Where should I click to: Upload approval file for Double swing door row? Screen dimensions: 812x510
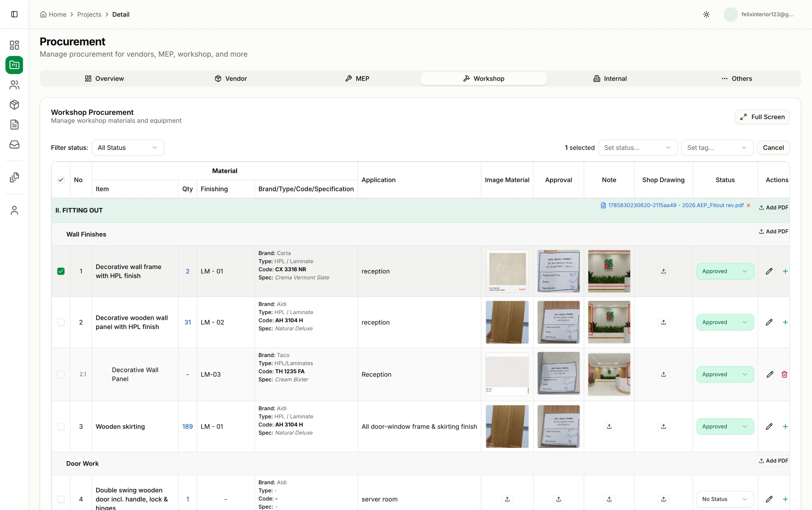(x=559, y=499)
